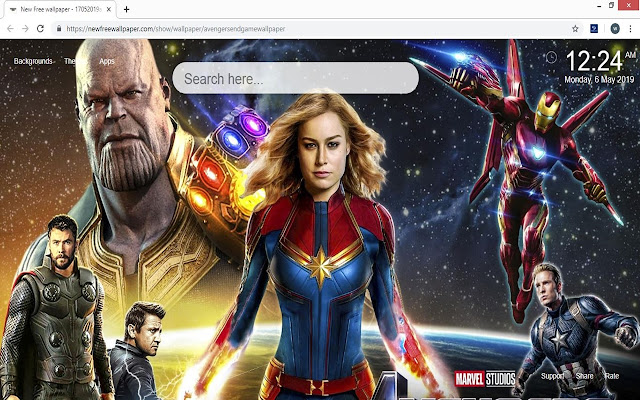Click the 12:24 clock display
Image resolution: width=640 pixels, height=400 pixels.
coord(594,61)
